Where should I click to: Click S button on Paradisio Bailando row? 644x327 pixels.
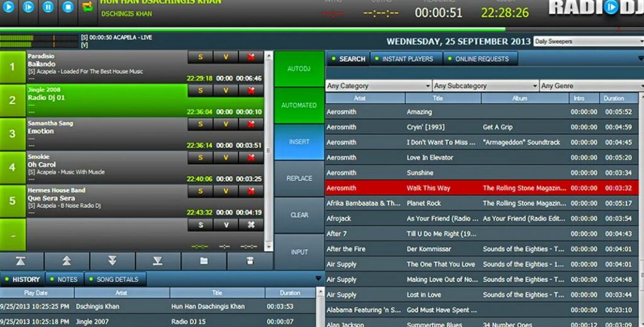point(201,57)
